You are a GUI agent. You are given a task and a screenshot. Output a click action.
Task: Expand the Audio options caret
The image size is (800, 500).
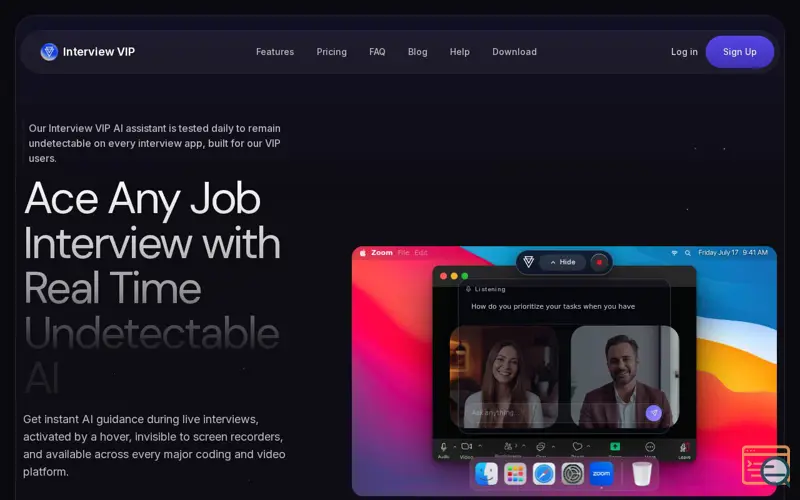click(455, 446)
